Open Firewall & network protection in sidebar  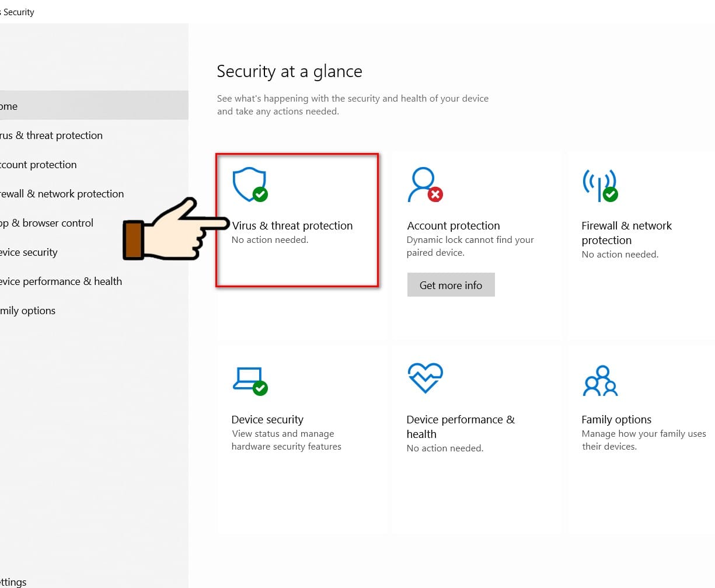(x=62, y=194)
